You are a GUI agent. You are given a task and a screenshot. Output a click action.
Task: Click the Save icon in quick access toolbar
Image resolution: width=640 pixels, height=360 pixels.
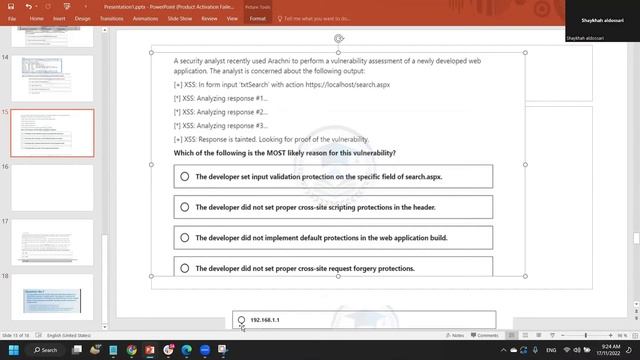[11, 7]
